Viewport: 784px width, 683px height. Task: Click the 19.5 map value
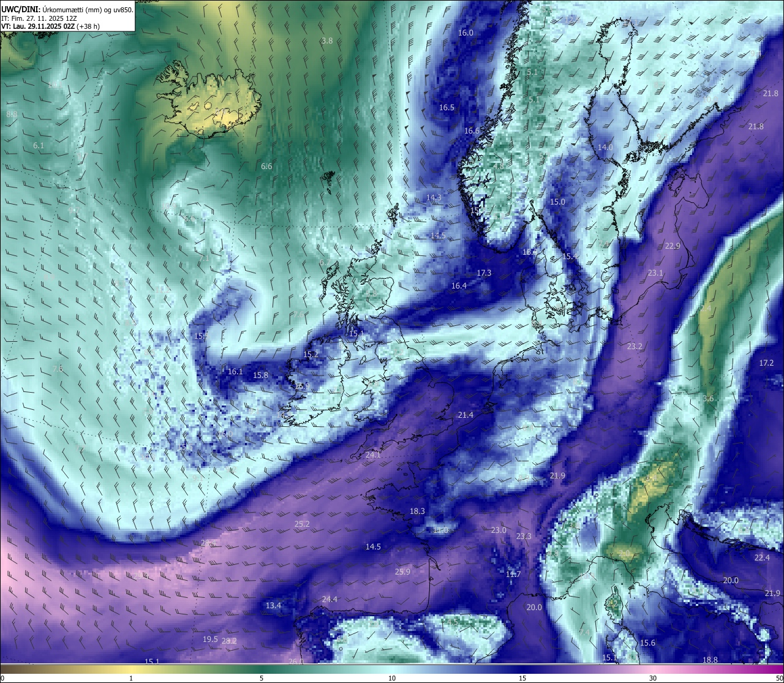click(x=210, y=639)
